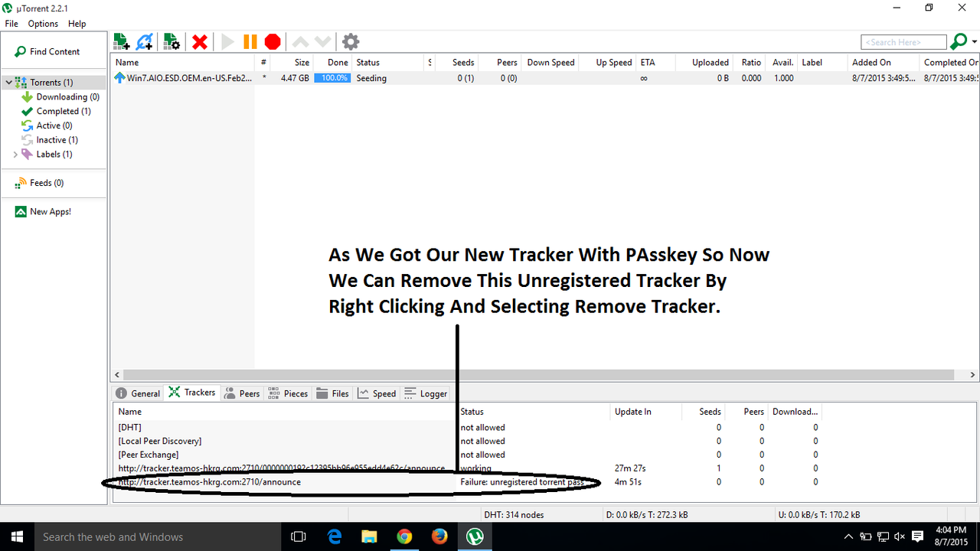
Task: Select Active (0) category
Action: 47,126
